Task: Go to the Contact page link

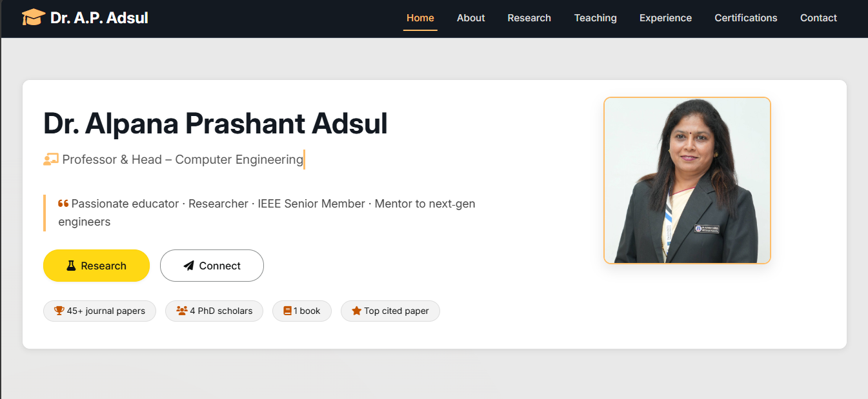Action: (x=818, y=18)
